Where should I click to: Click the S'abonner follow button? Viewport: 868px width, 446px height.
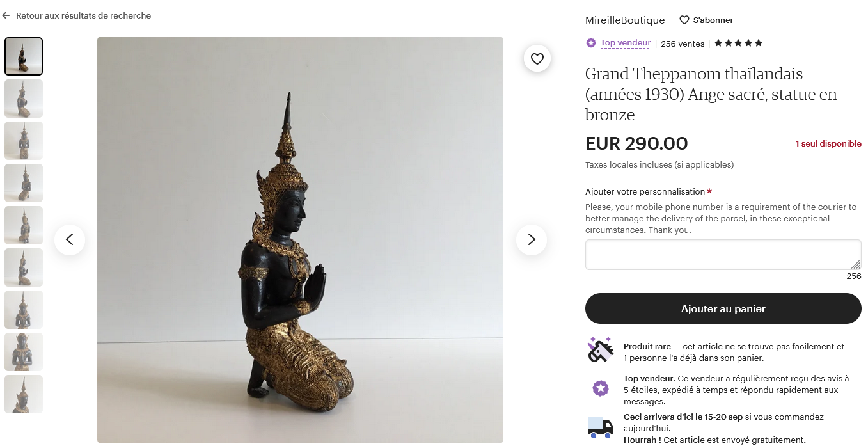click(706, 20)
